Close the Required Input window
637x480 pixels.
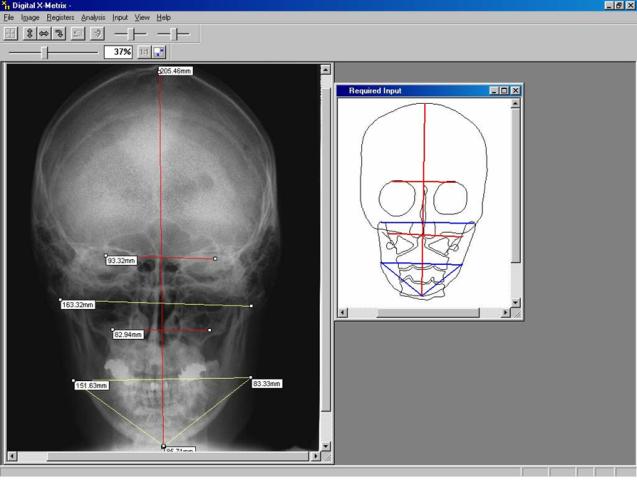(x=515, y=91)
